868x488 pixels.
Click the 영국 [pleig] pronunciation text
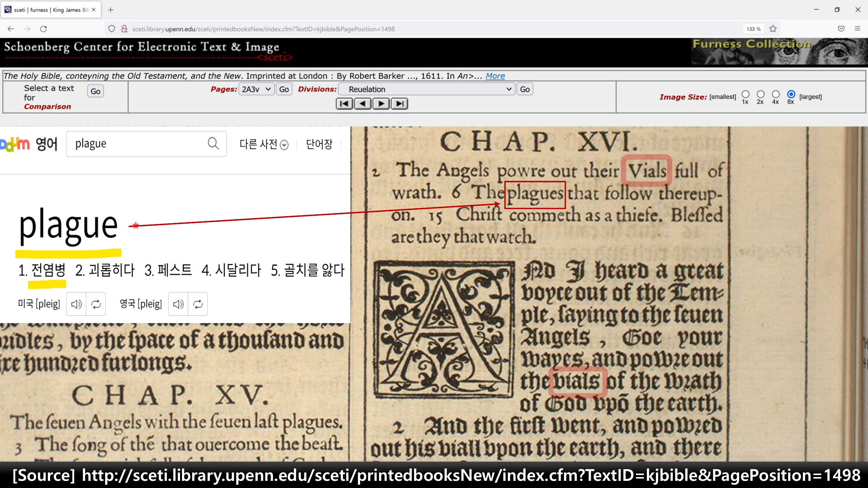tap(141, 304)
